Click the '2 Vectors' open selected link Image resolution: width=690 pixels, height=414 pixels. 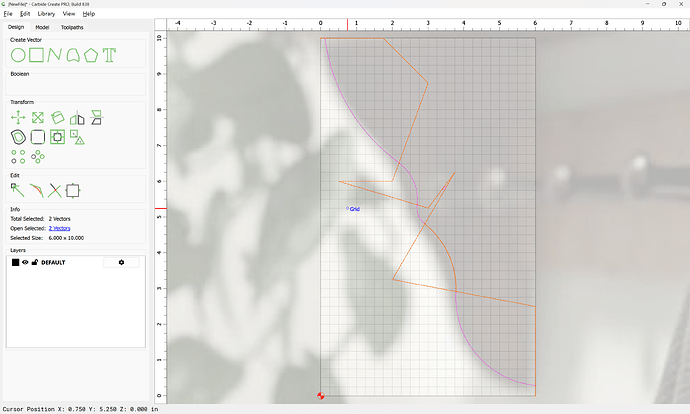click(x=60, y=228)
